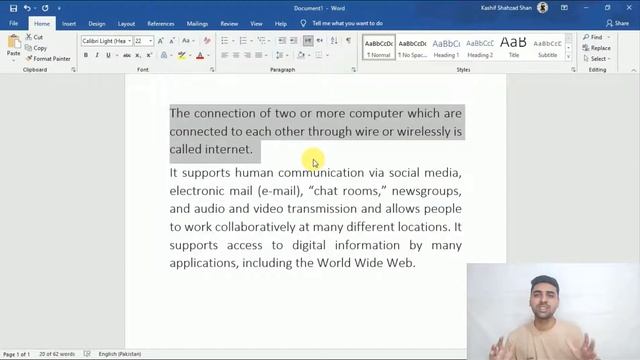Click the Tell me what you want to do box
Image resolution: width=640 pixels, height=360 pixels.
[347, 24]
